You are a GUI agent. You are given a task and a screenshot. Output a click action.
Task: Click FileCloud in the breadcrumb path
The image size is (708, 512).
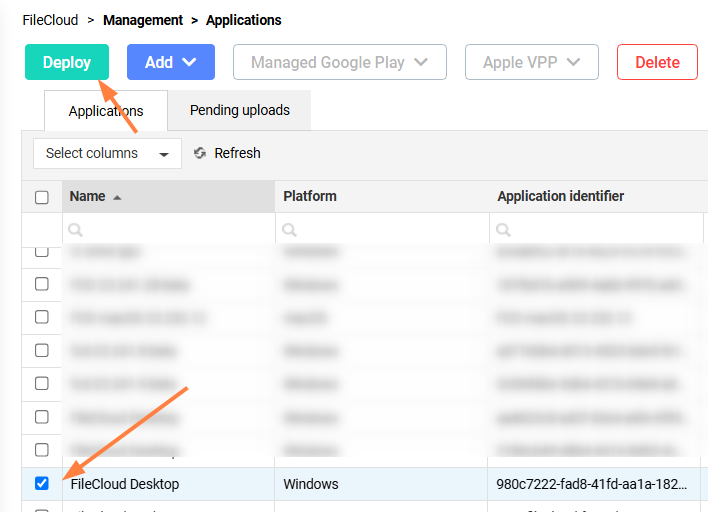(x=50, y=20)
